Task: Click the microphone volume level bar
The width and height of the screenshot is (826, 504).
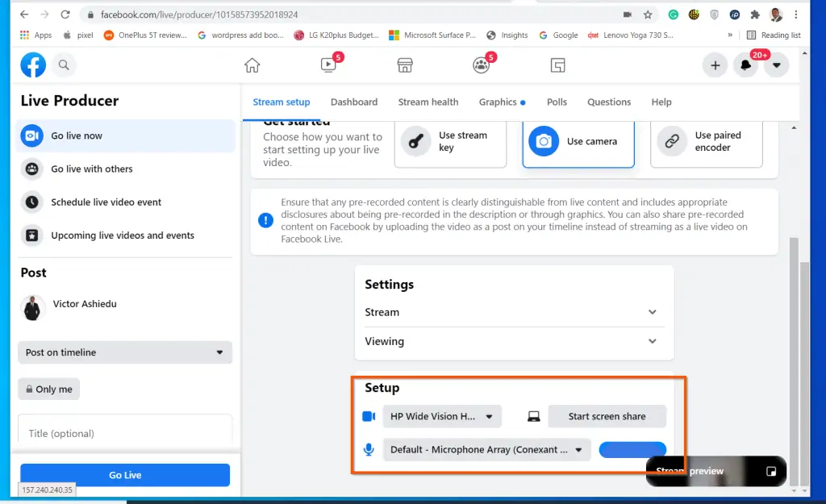Action: point(632,449)
